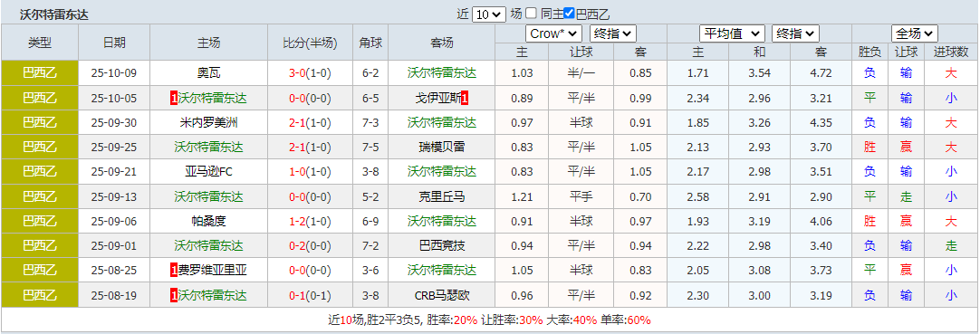Open the 終指 dropdown beside Crow*
Screen dimensions: 980x334
[612, 33]
